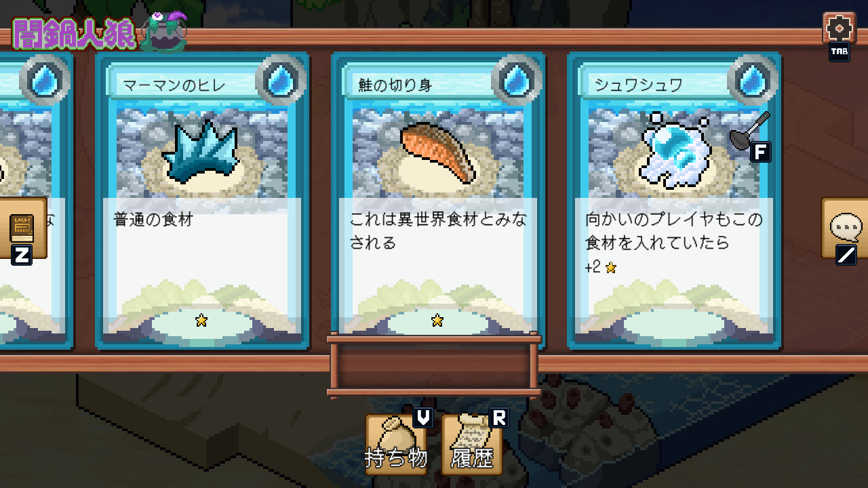The image size is (868, 488).
Task: Open the 履歴 history scroll button
Action: 473,443
